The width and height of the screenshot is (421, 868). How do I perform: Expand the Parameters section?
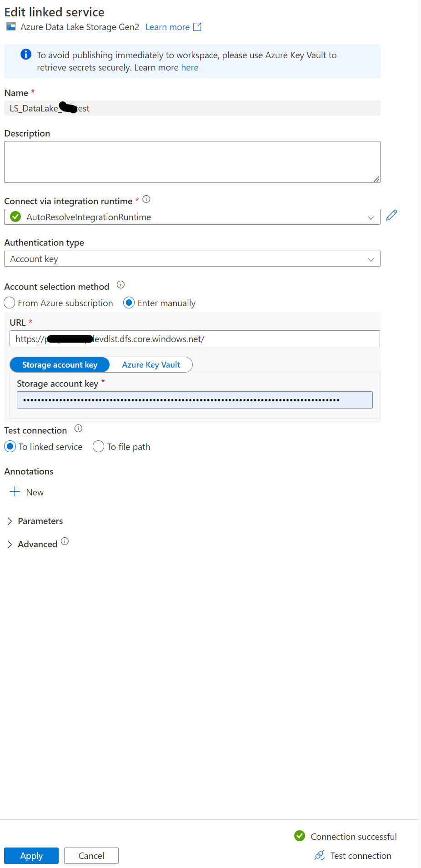pyautogui.click(x=35, y=521)
